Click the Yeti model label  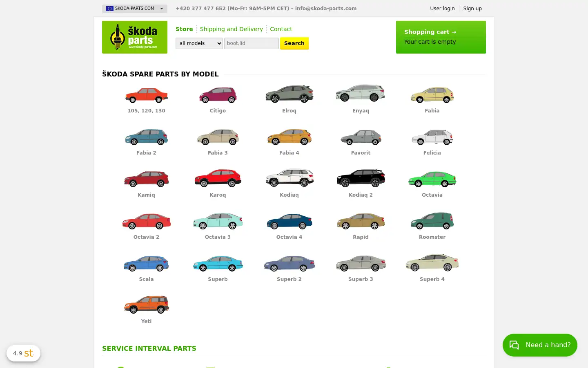click(146, 321)
